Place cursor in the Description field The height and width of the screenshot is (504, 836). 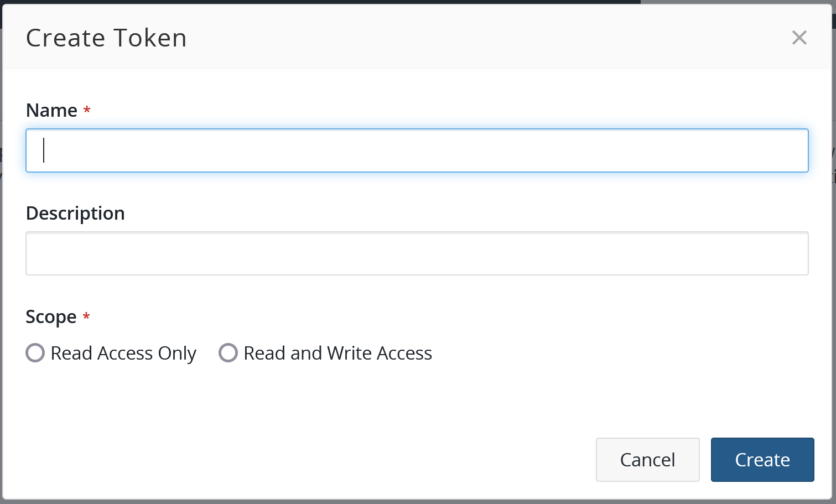click(x=417, y=253)
